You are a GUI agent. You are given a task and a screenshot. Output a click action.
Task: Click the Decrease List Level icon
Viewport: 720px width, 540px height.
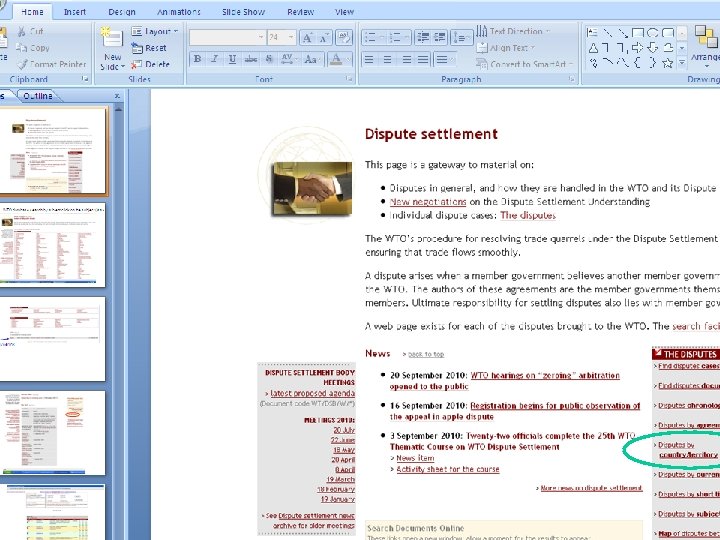pyautogui.click(x=422, y=37)
